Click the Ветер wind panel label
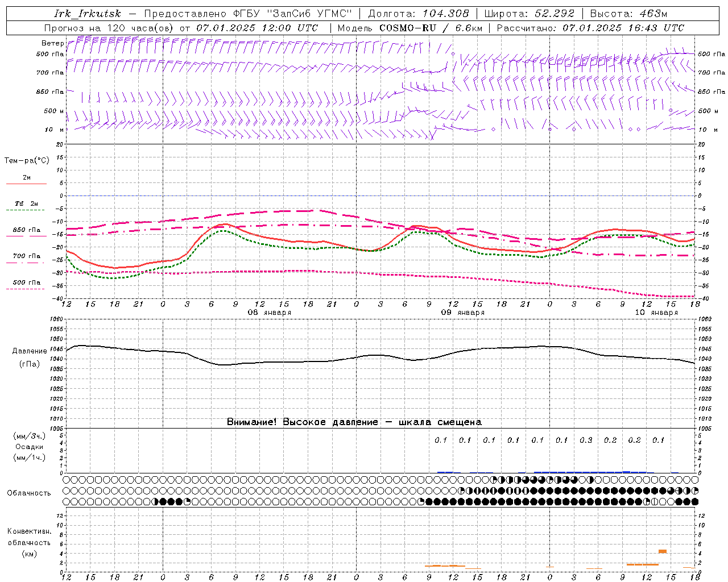This screenshot has height=582, width=728. [52, 43]
